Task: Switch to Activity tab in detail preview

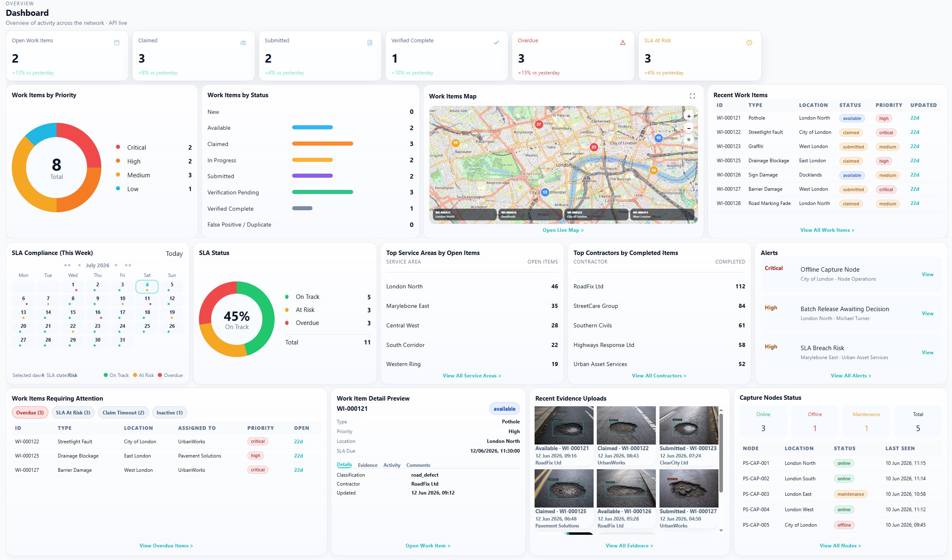Action: tap(392, 465)
